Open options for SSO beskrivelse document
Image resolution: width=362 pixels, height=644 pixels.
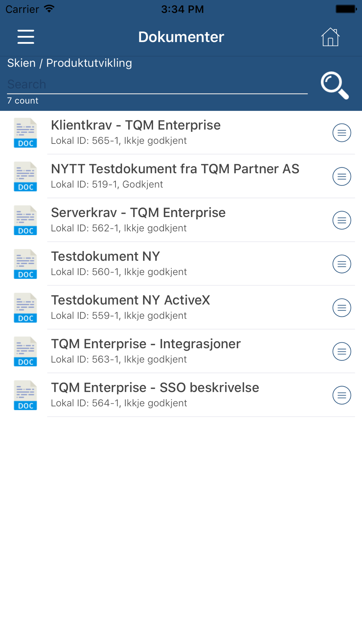pos(342,395)
